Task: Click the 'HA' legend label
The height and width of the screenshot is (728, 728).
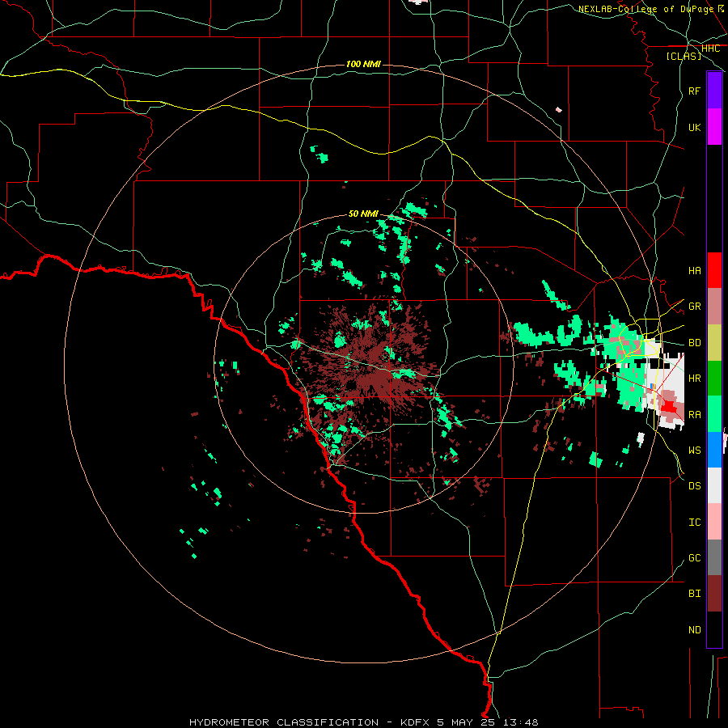Action: click(694, 271)
